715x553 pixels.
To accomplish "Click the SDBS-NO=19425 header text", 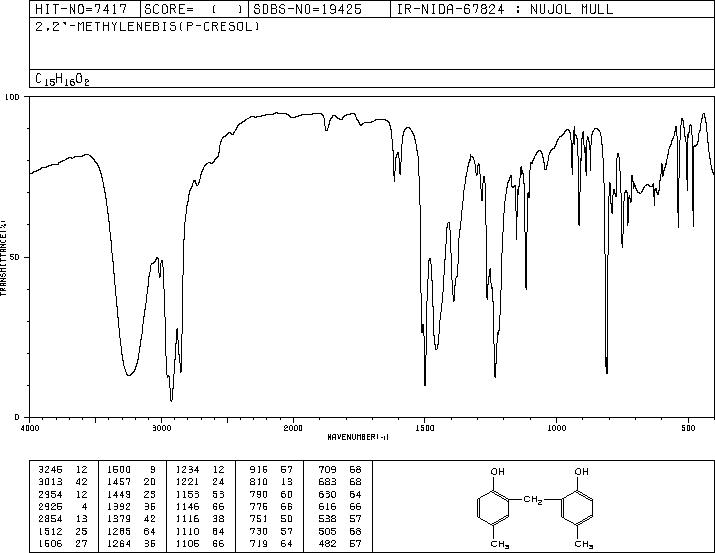I will tap(307, 9).
